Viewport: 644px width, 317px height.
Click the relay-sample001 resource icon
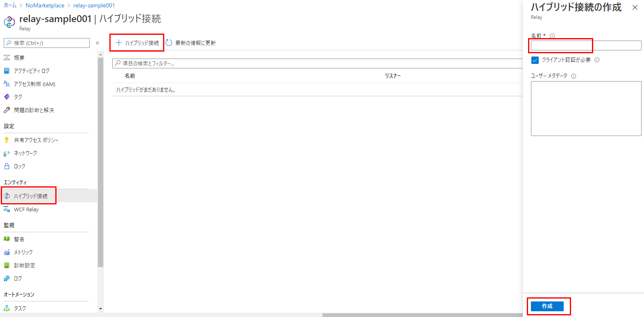click(x=9, y=22)
